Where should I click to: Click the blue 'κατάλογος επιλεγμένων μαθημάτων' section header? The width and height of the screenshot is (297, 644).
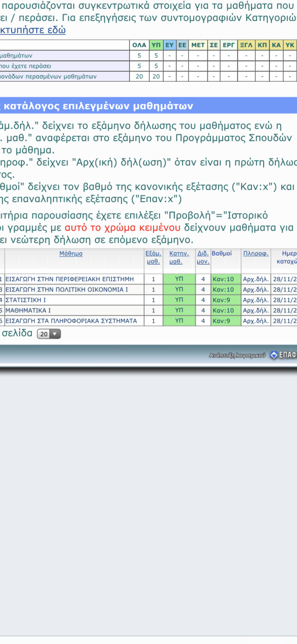[x=98, y=106]
